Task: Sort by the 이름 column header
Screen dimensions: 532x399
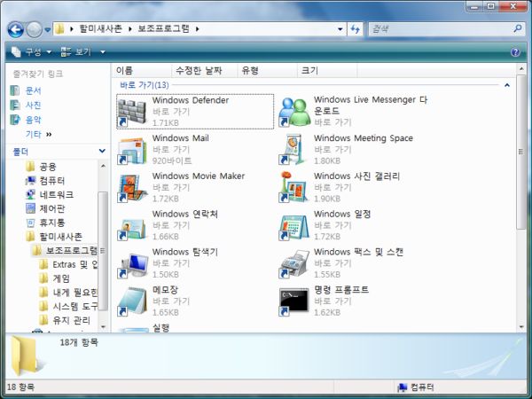Action: click(x=142, y=71)
